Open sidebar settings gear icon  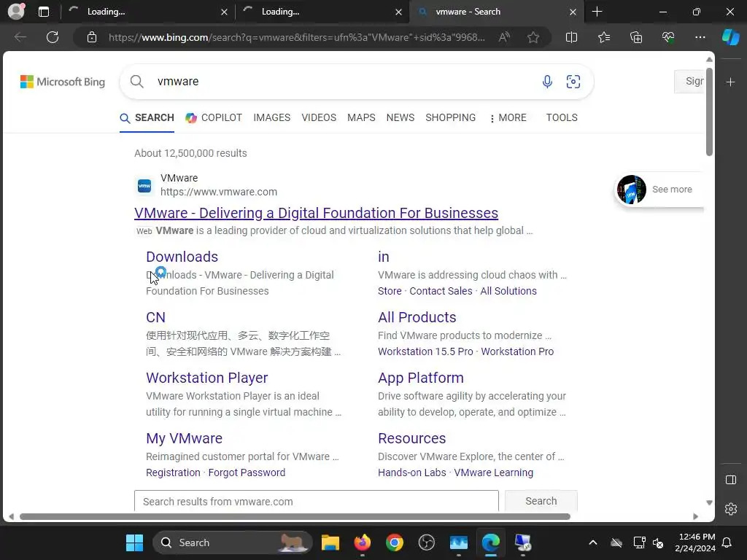click(x=730, y=508)
